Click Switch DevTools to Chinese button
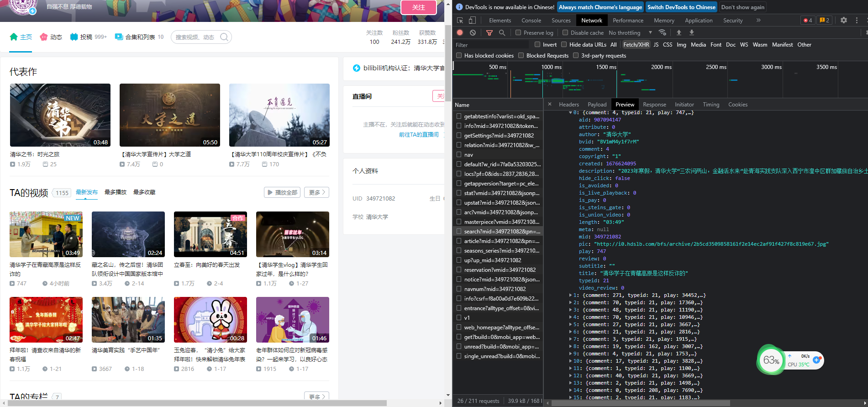The width and height of the screenshot is (868, 407). pyautogui.click(x=681, y=7)
